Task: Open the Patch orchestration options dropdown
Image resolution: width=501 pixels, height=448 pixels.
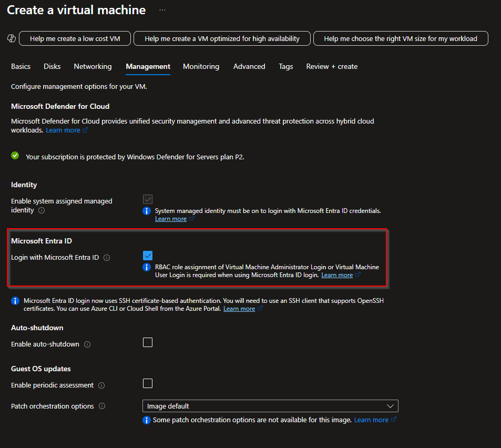Action: [270, 406]
